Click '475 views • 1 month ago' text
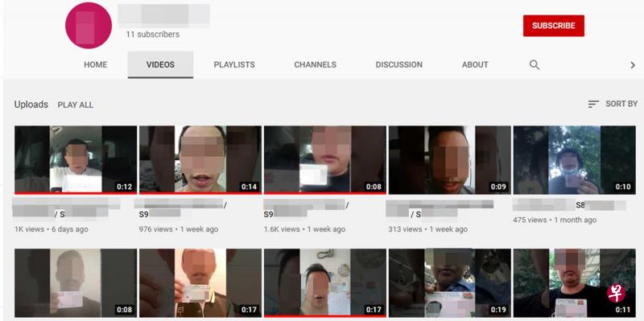Viewport: 644px width, 321px height. 555,220
